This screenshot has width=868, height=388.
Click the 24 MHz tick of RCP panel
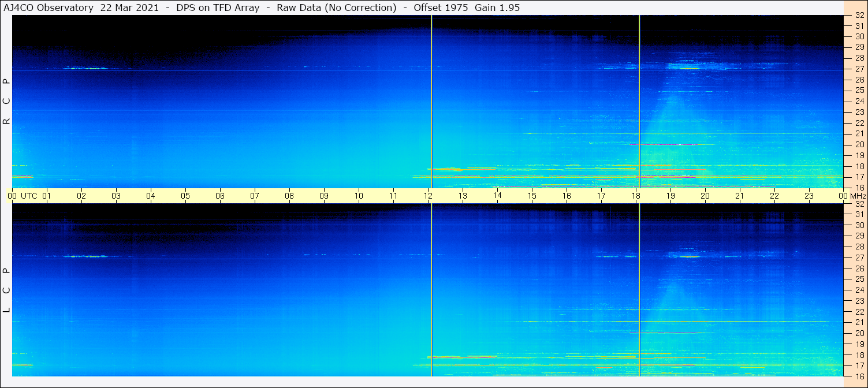pos(859,101)
